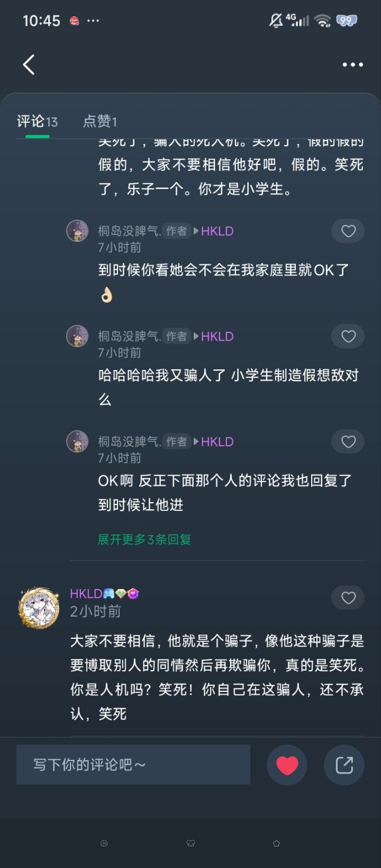
Task: Like the reply starting with OK啊 反正下面
Action: 348,442
